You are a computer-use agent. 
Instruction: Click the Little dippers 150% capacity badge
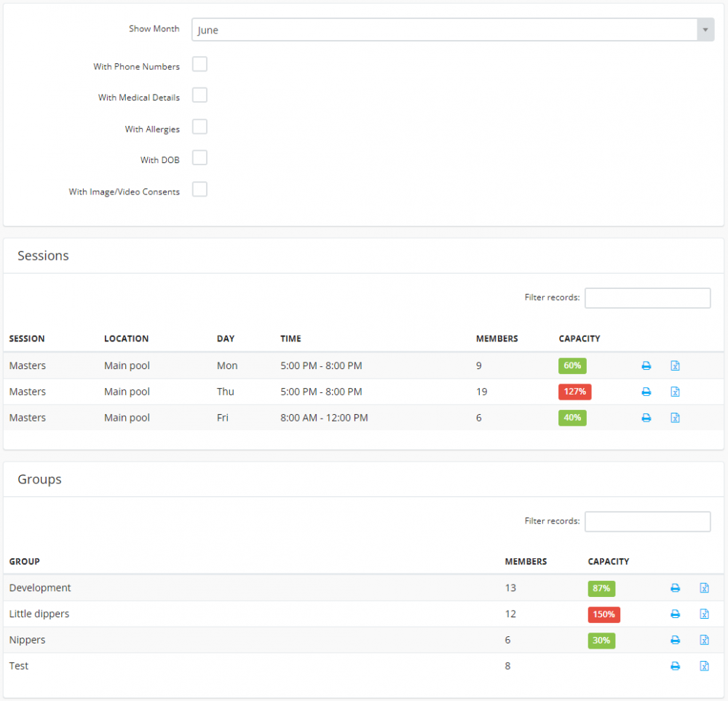pyautogui.click(x=604, y=614)
